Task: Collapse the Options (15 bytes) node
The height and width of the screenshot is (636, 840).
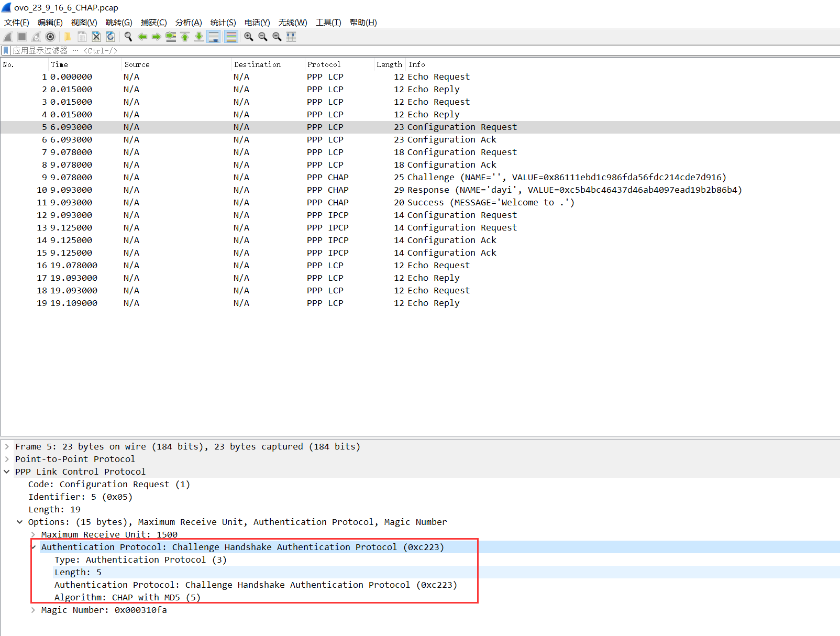Action: click(x=20, y=522)
